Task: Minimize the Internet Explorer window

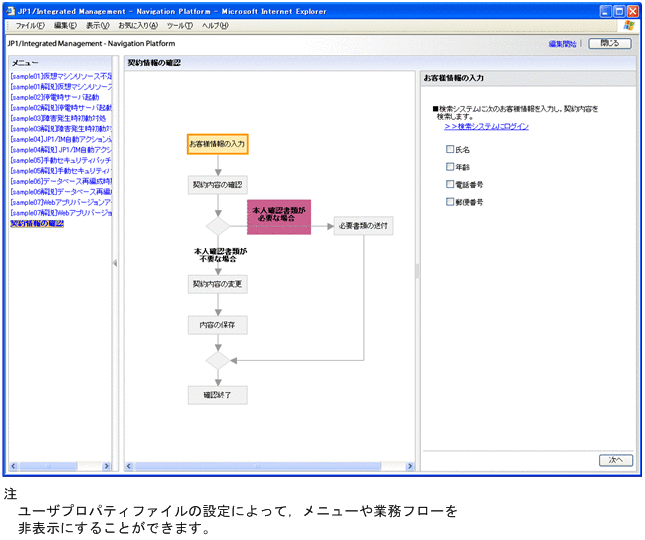Action: click(606, 11)
